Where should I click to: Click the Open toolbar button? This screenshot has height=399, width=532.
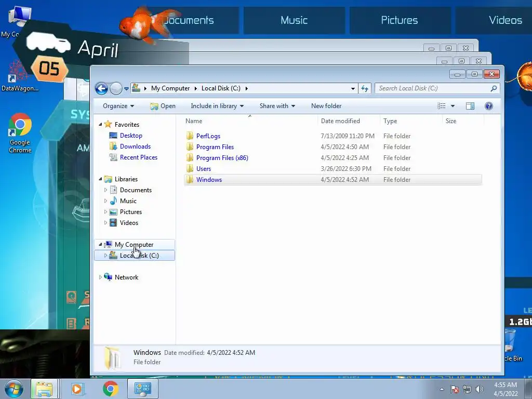(163, 106)
